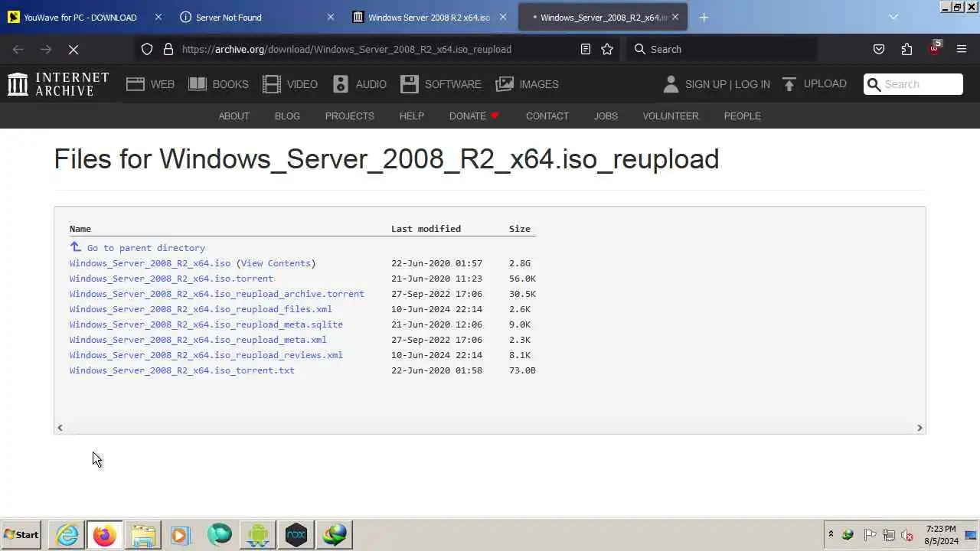Click the View Contents link
The width and height of the screenshot is (980, 551).
click(x=276, y=263)
